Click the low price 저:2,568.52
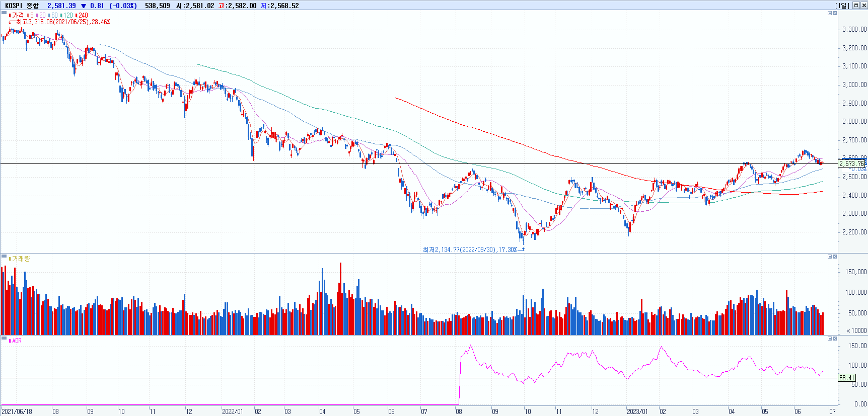Image resolution: width=868 pixels, height=416 pixels. pos(279,6)
